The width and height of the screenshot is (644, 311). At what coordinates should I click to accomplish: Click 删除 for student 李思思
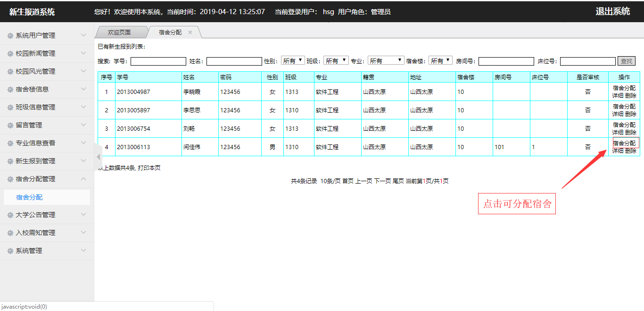pyautogui.click(x=631, y=114)
